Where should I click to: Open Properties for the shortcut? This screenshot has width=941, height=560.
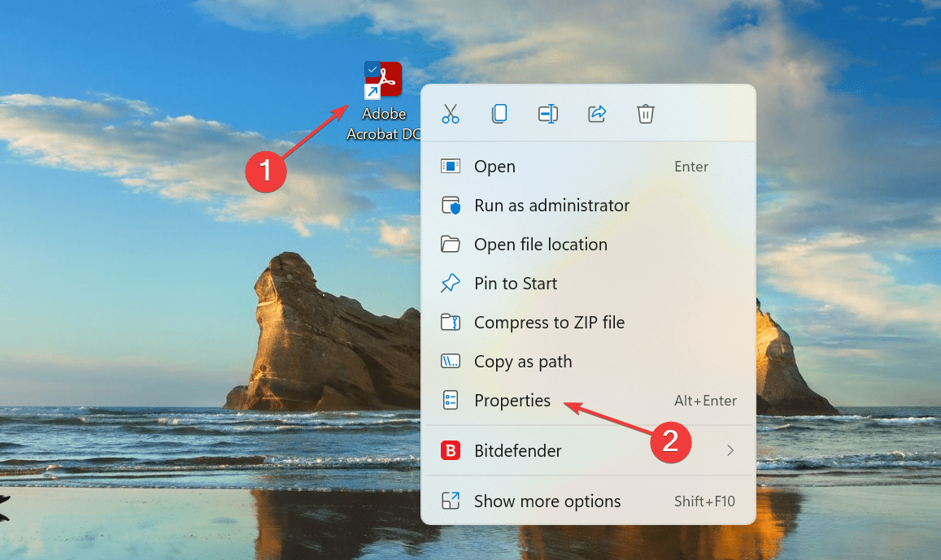pos(512,400)
